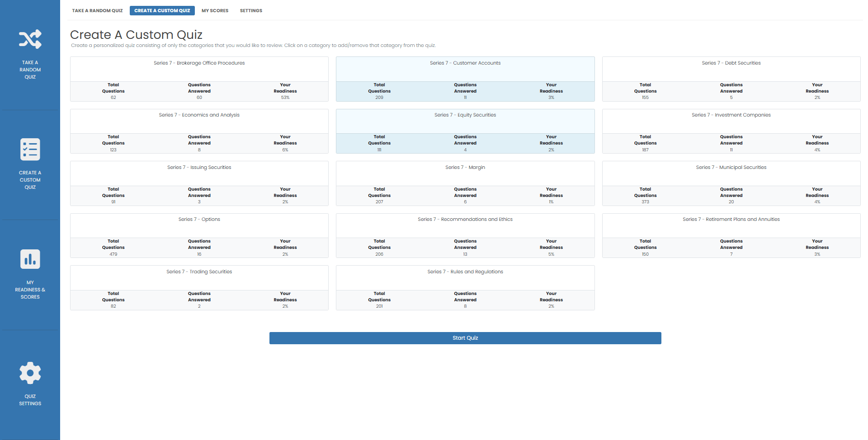This screenshot has height=440, width=868.
Task: Select the Issuing Securities category
Action: click(x=199, y=173)
